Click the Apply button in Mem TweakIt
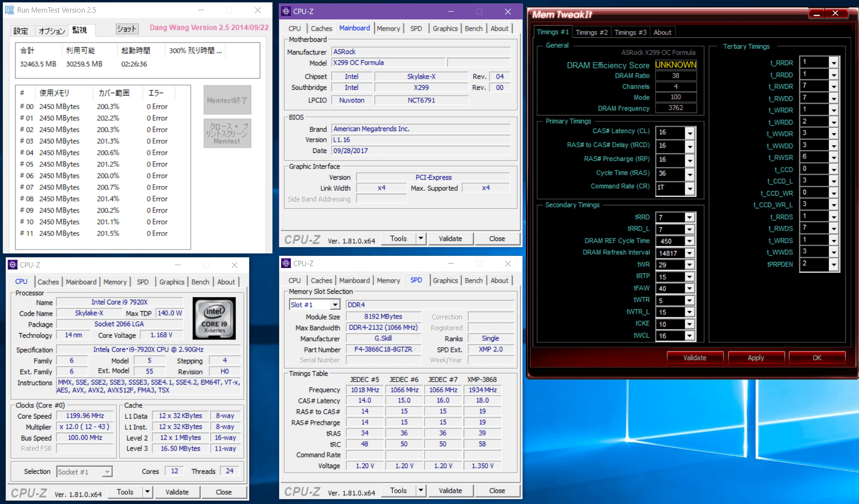Viewport: 859px width, 504px height. point(756,358)
